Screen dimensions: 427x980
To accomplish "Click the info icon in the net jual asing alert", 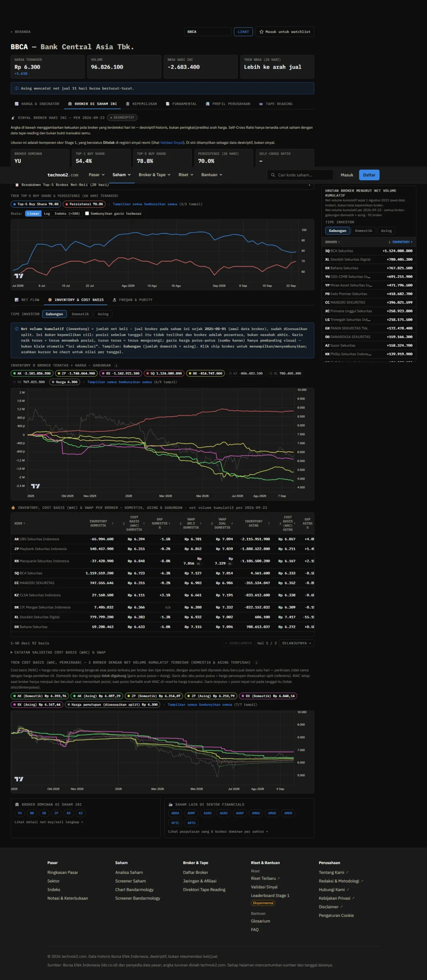I will (17, 88).
